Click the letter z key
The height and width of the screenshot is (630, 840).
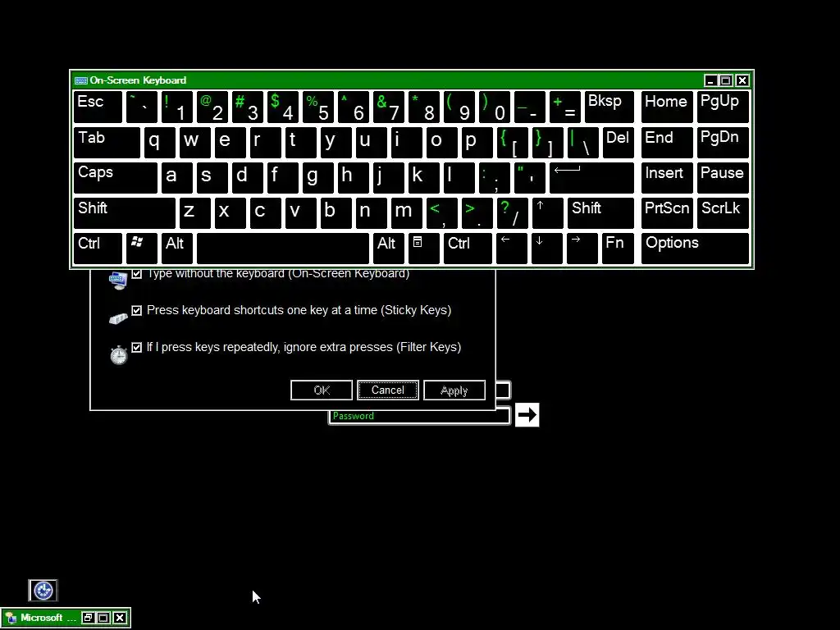pyautogui.click(x=195, y=212)
